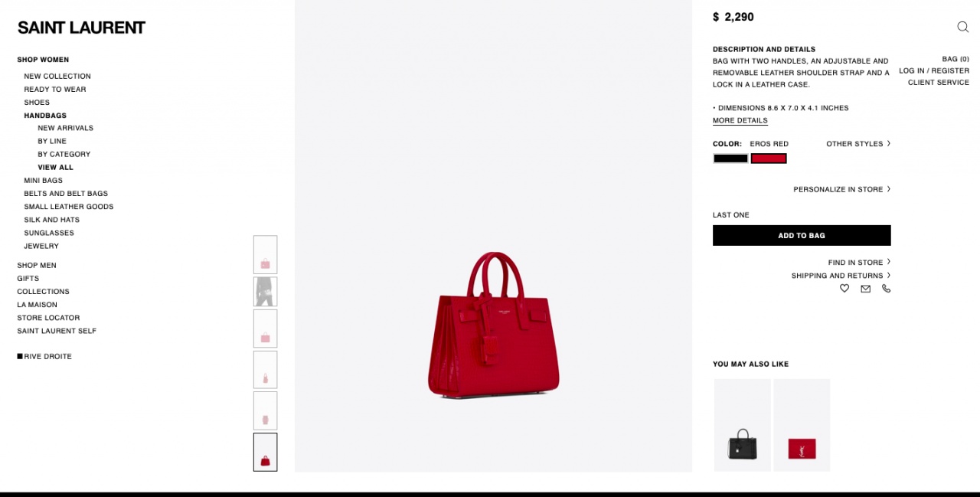Open the Shop Men menu
The image size is (980, 497).
tap(37, 266)
